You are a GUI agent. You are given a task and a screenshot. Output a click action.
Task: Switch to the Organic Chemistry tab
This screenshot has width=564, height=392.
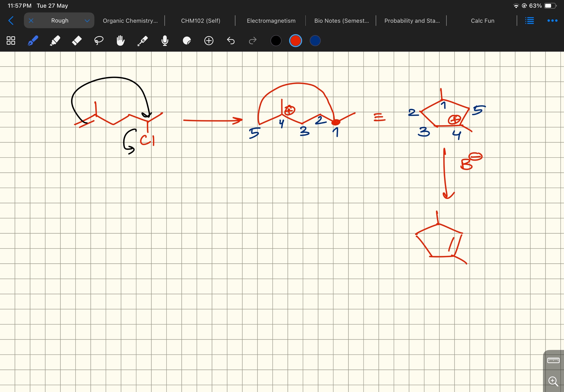pyautogui.click(x=130, y=21)
